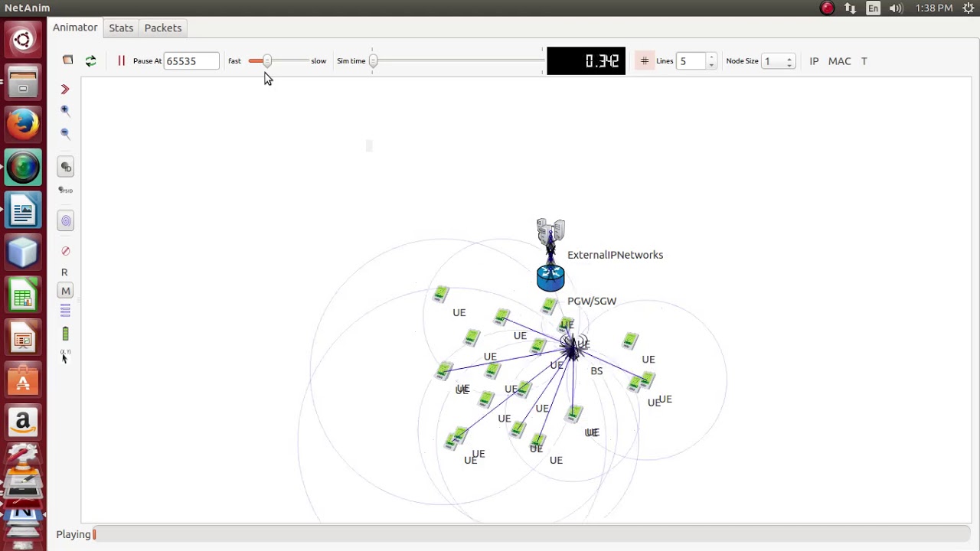Select the PGW/SGW router node
The image size is (980, 551).
point(550,278)
